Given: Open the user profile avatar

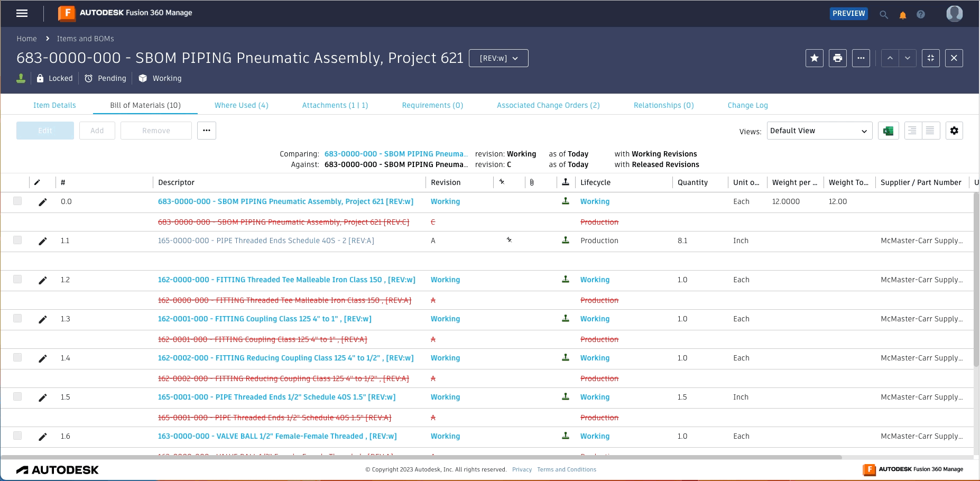Looking at the screenshot, I should [954, 14].
